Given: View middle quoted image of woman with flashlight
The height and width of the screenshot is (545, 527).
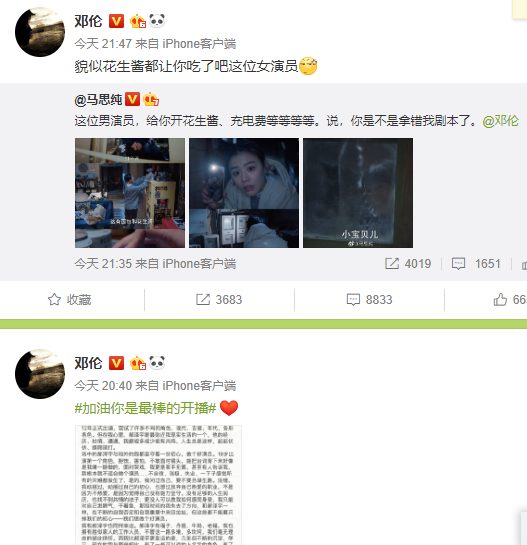Looking at the screenshot, I should tap(244, 193).
